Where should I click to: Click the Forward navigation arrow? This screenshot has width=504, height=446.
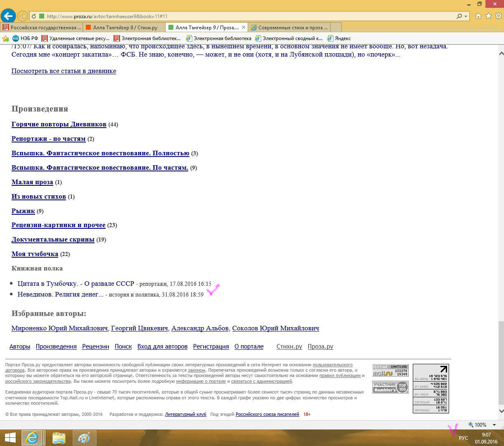[x=22, y=16]
